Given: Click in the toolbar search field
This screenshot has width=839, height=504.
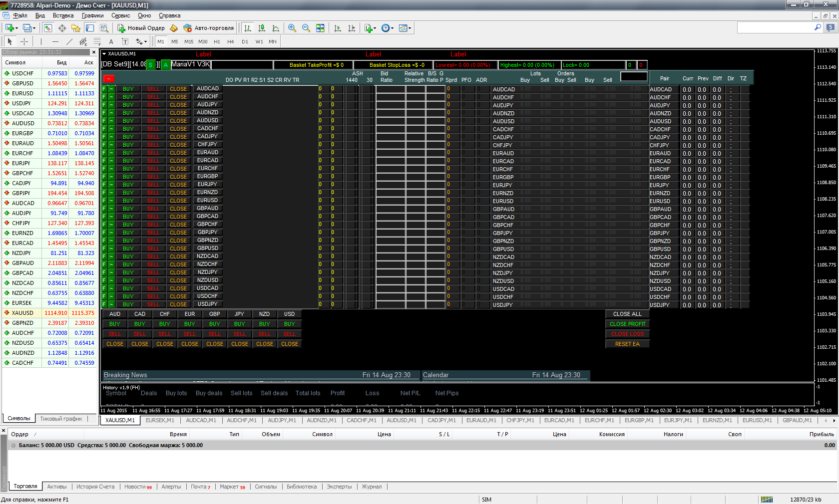Looking at the screenshot, I should click(775, 27).
